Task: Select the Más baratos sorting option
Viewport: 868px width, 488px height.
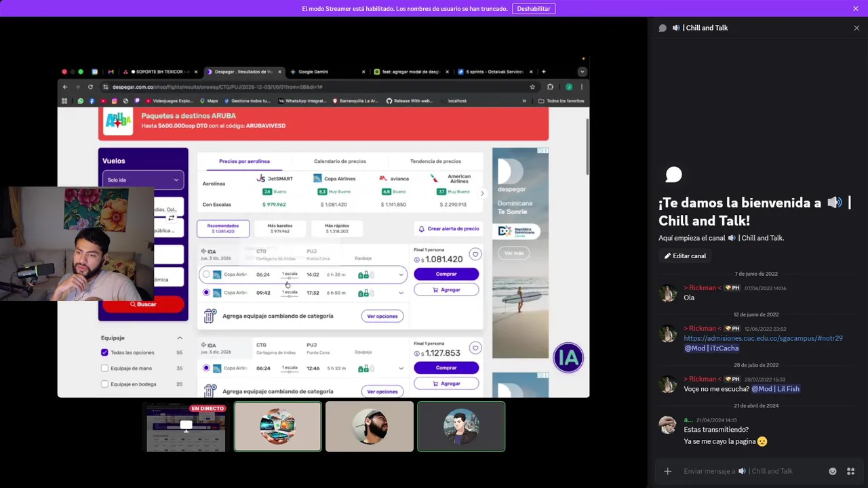Action: point(280,228)
